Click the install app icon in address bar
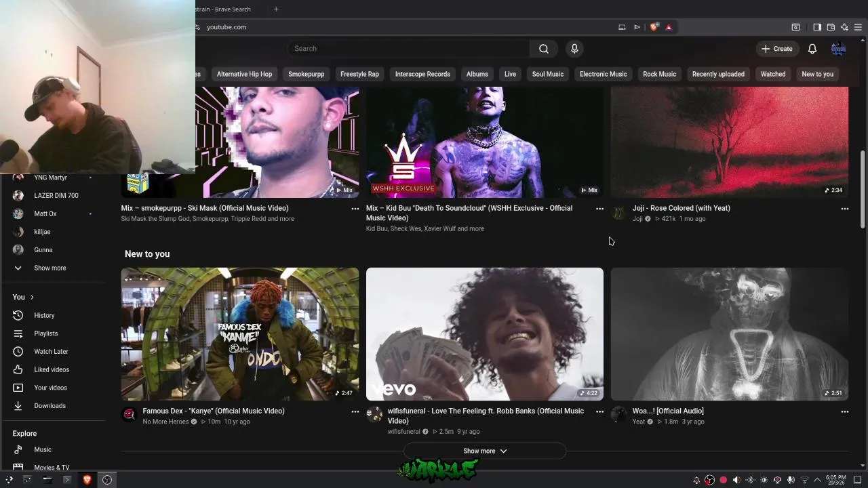This screenshot has height=488, width=868. pos(622,27)
